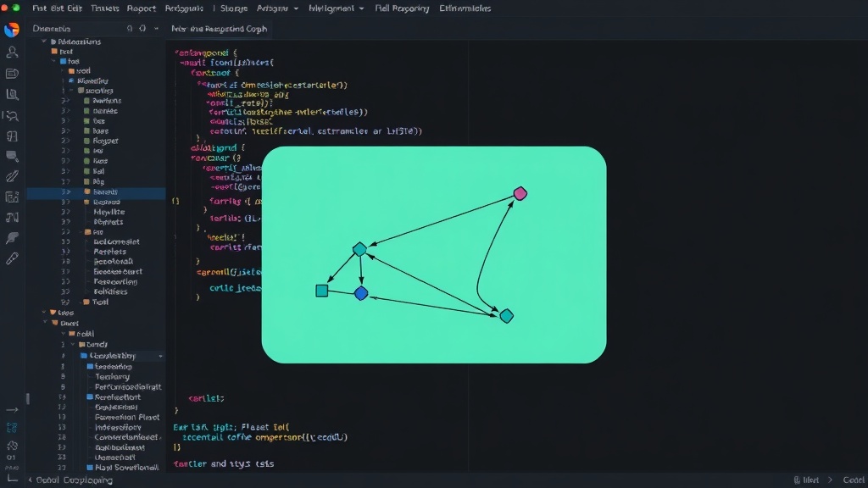This screenshot has width=868, height=488.
Task: Click the chat bubble icon in sidebar
Action: [12, 157]
